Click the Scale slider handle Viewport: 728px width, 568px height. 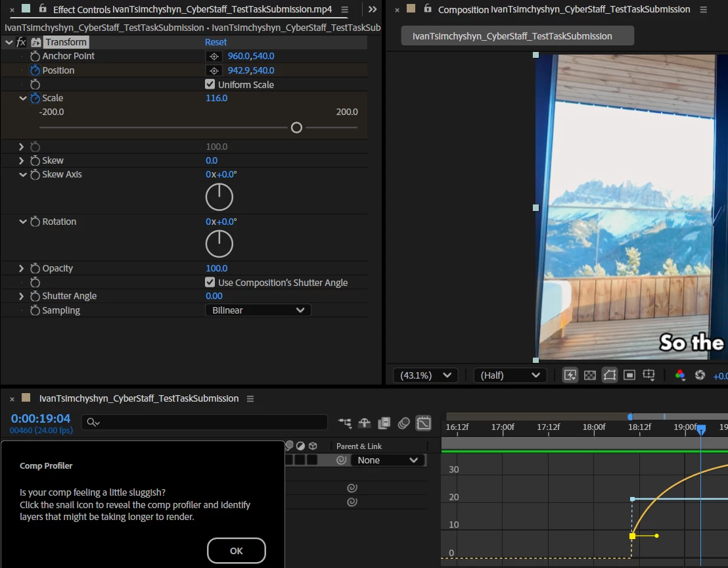[x=296, y=128]
